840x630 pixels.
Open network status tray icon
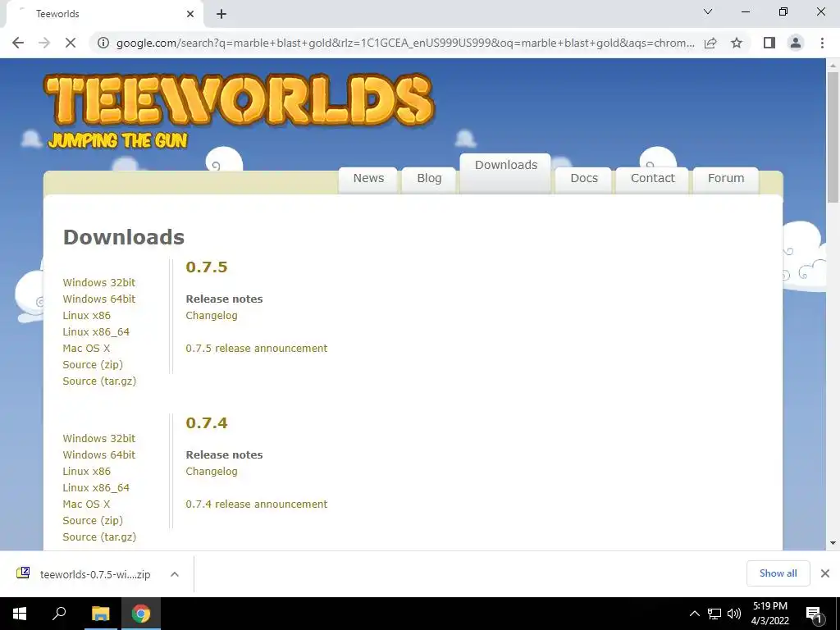tap(714, 614)
